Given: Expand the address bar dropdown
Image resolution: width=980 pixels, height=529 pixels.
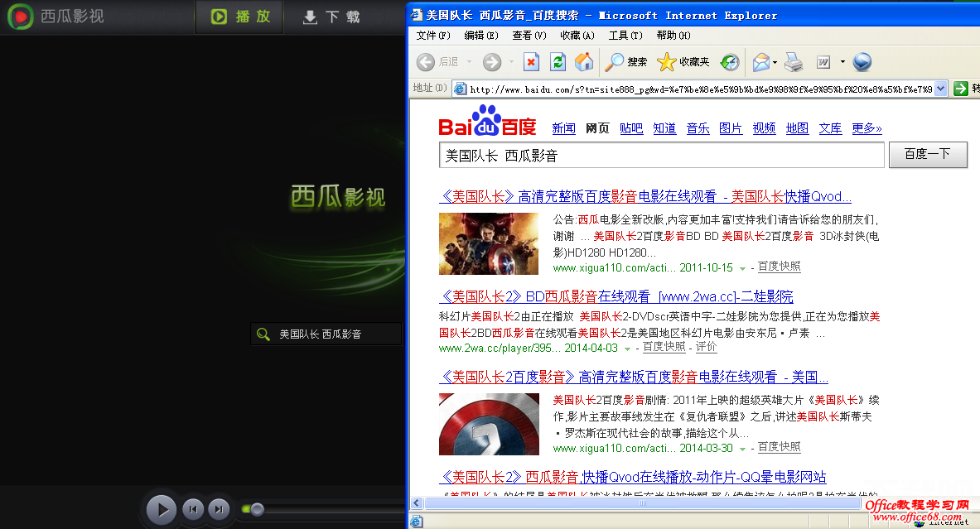Looking at the screenshot, I should click(940, 89).
